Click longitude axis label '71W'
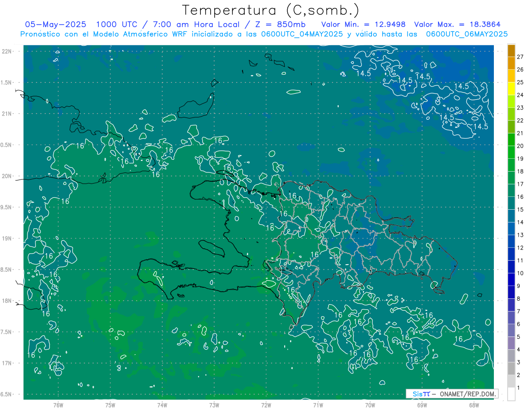Image resolution: width=532 pixels, height=411 pixels. (318, 405)
